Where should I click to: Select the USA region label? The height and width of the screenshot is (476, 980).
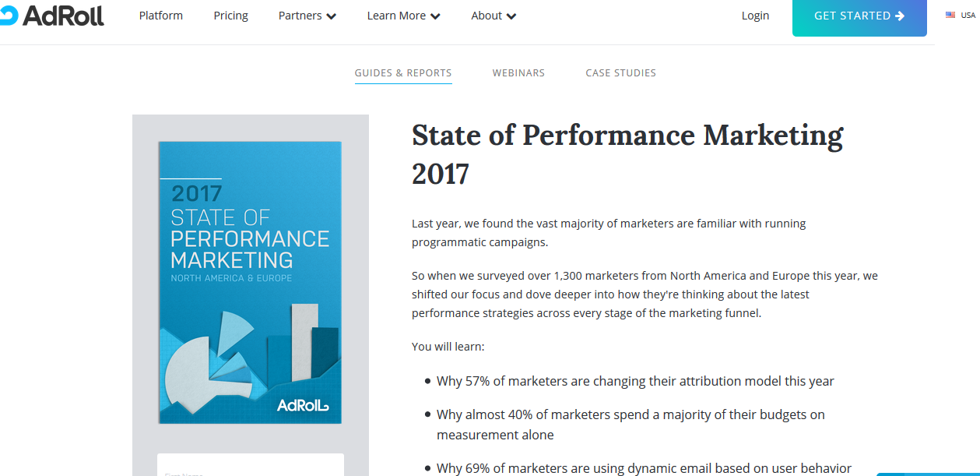click(968, 16)
